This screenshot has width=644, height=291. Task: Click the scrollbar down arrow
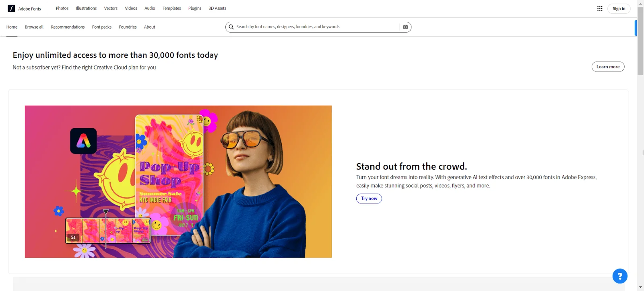(640, 287)
